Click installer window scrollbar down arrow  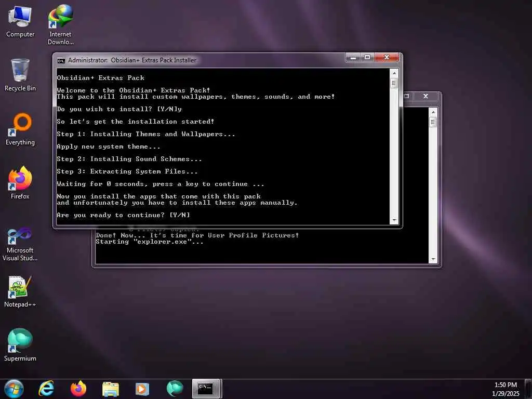click(x=394, y=220)
